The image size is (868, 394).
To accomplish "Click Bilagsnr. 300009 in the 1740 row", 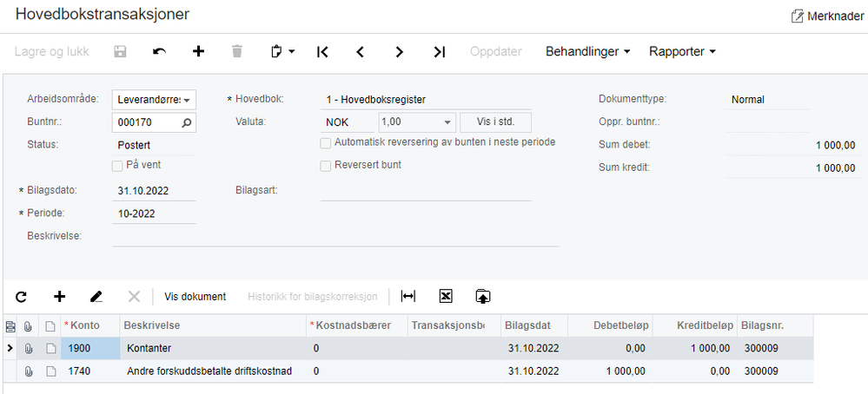I will pyautogui.click(x=775, y=371).
